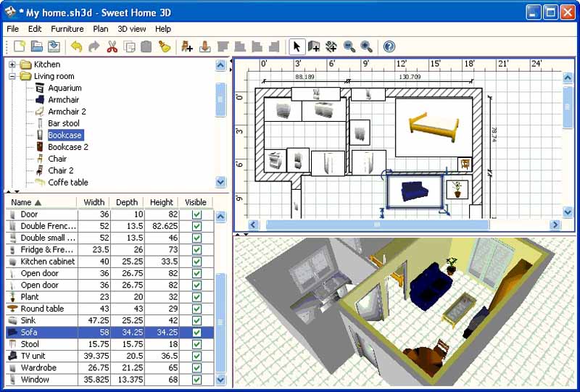Viewport: 580px width, 392px height.
Task: Open the 3D view menu
Action: [132, 29]
